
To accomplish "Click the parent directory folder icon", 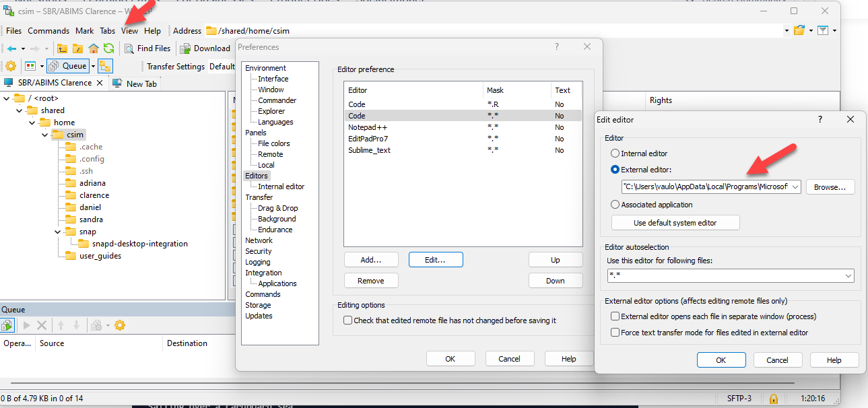I will 63,48.
